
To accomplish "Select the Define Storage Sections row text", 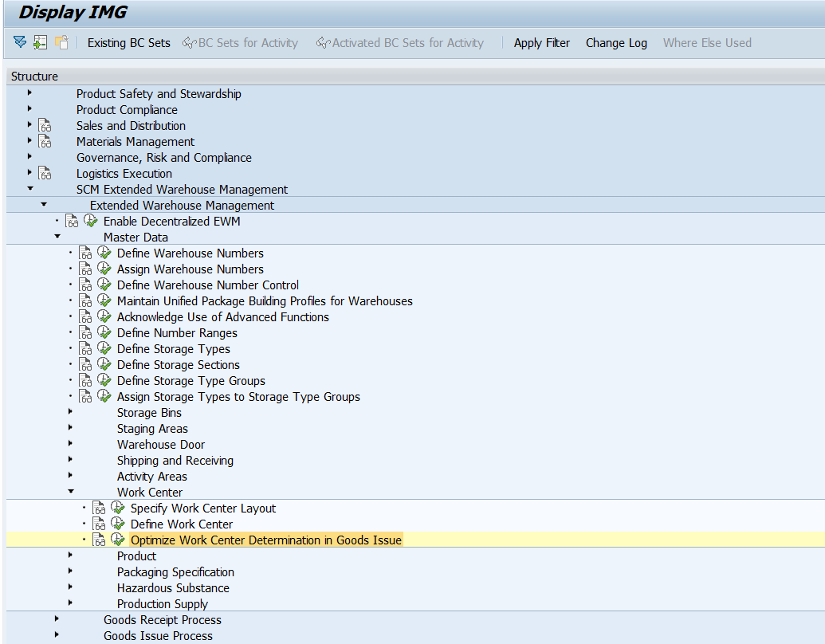I will click(x=179, y=364).
